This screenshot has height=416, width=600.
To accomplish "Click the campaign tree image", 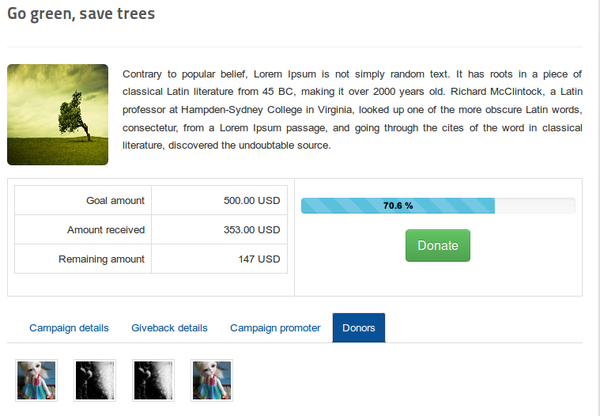I will pos(58,114).
